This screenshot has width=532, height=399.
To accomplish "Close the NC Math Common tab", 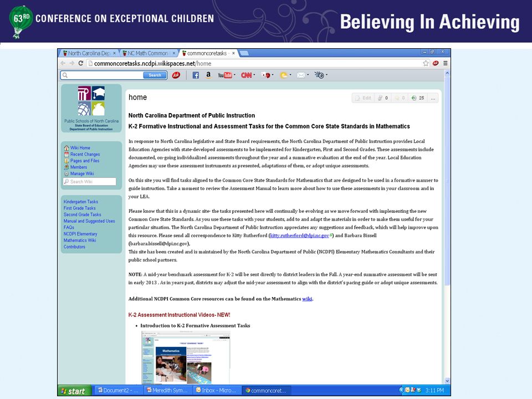I will pos(173,53).
